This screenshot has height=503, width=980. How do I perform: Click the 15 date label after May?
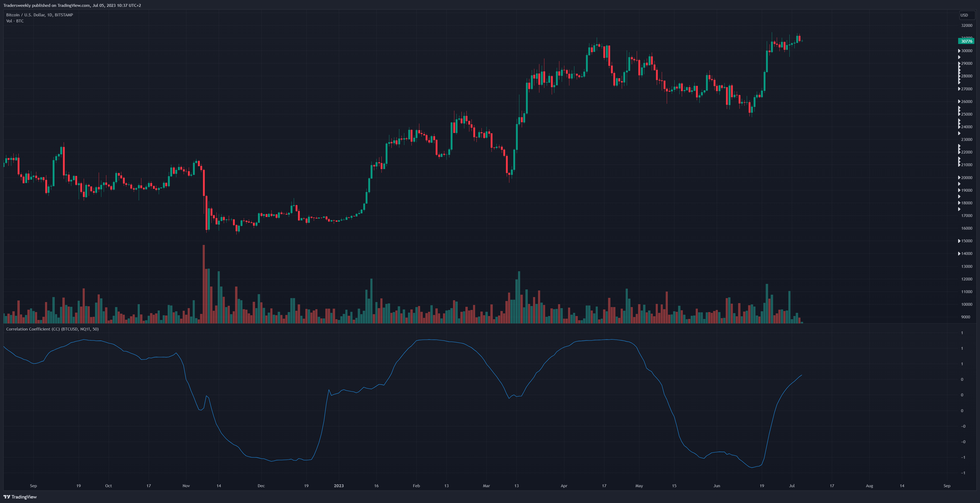[x=674, y=486]
